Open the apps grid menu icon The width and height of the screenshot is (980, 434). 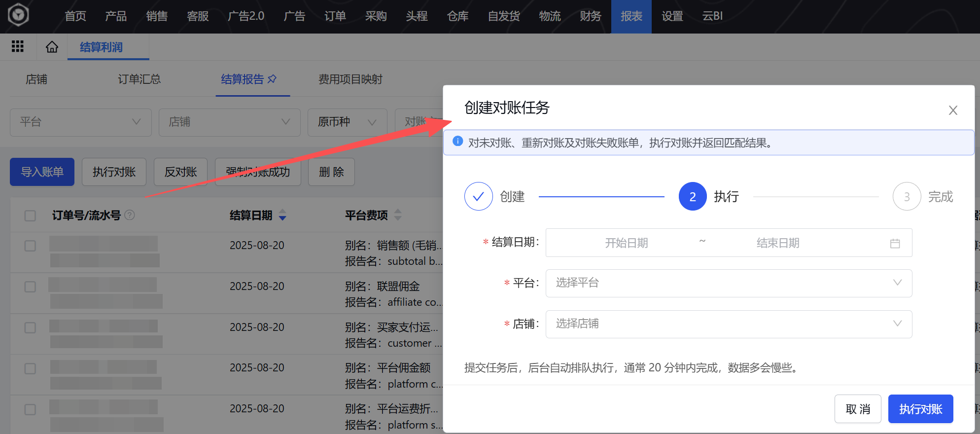[18, 46]
